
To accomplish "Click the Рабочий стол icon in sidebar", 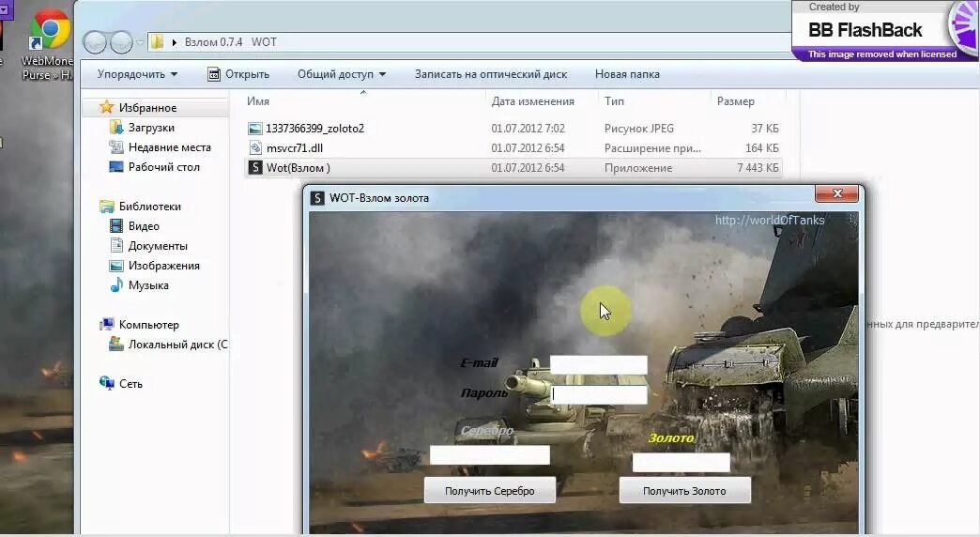I will point(116,167).
